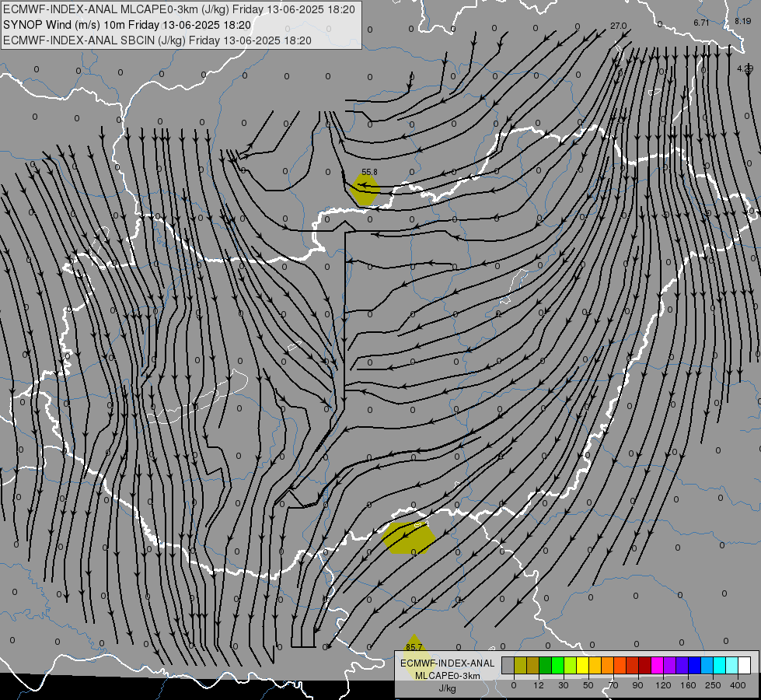Click the 27.0 value at the top
Screen dimensions: 761x700
tap(618, 26)
